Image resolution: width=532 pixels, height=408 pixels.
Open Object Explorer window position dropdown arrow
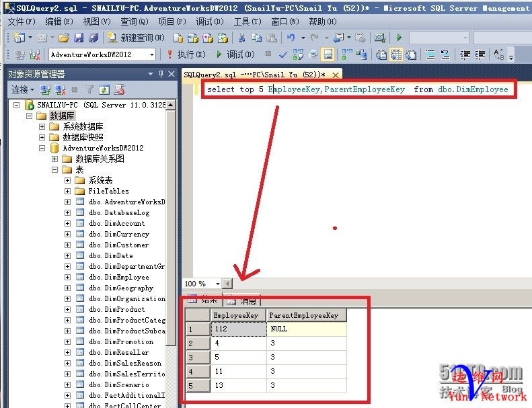pyautogui.click(x=151, y=73)
